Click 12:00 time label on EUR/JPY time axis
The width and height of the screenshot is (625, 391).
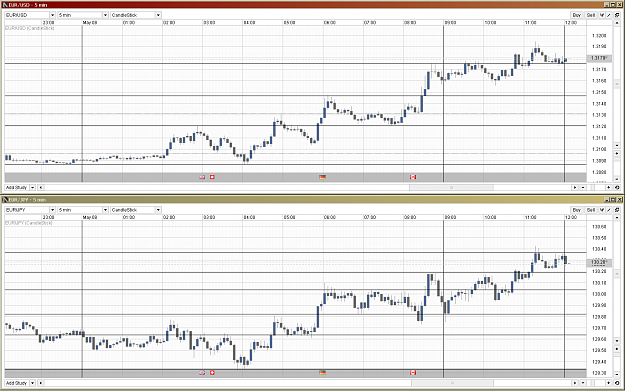click(571, 217)
